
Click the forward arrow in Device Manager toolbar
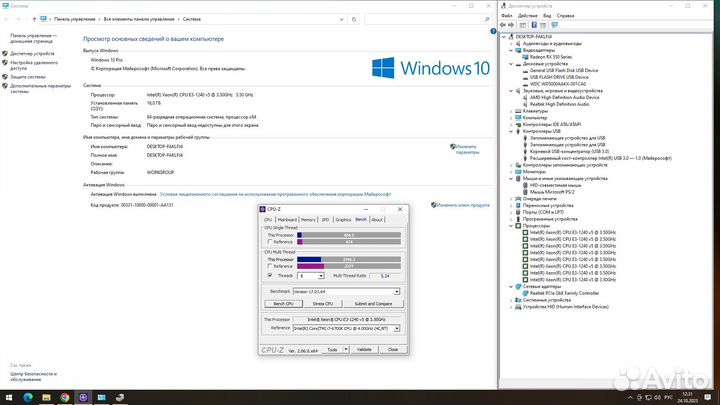click(x=511, y=25)
